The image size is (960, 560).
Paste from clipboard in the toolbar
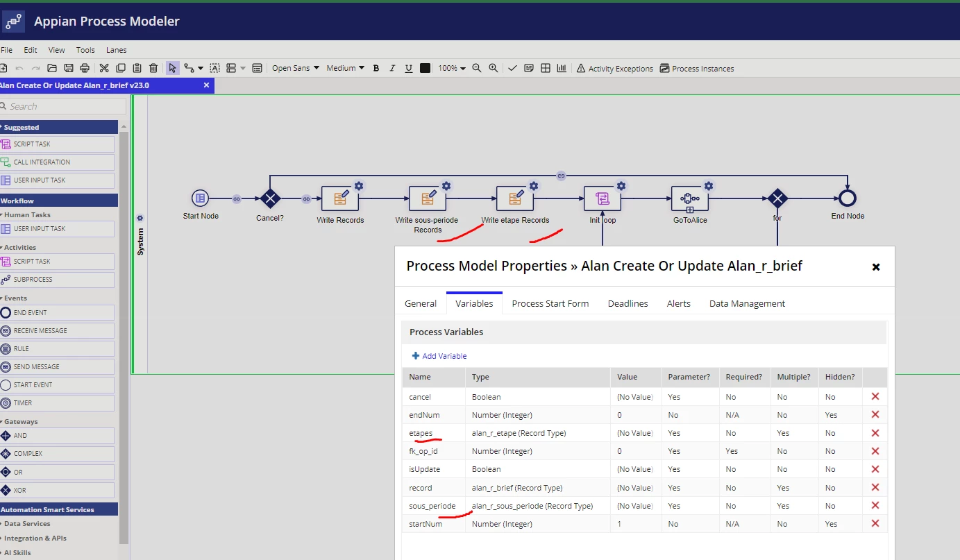point(137,68)
